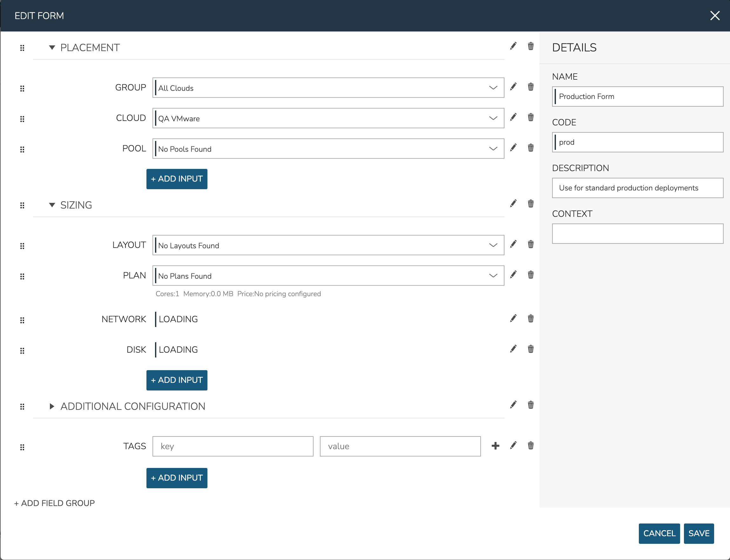Open the CLOUD dropdown showing QA VMware
730x560 pixels.
click(x=328, y=118)
